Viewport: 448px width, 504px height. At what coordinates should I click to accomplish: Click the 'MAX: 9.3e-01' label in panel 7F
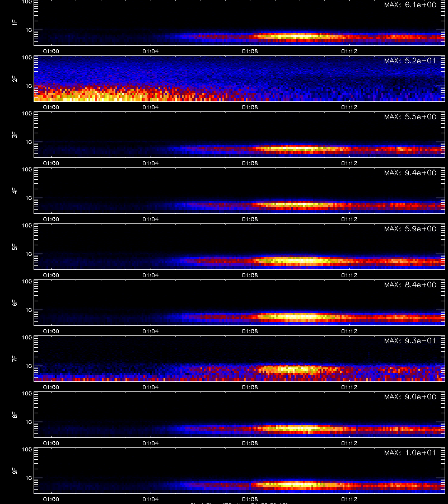point(410,340)
